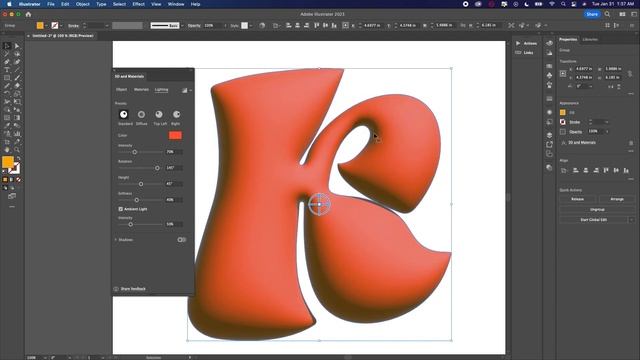640x360 pixels.
Task: Click the Share button
Action: point(592,14)
